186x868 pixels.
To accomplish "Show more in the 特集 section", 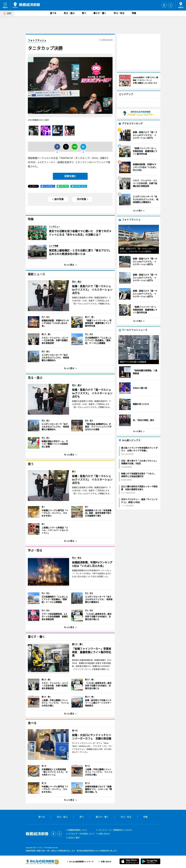I will pyautogui.click(x=70, y=265).
